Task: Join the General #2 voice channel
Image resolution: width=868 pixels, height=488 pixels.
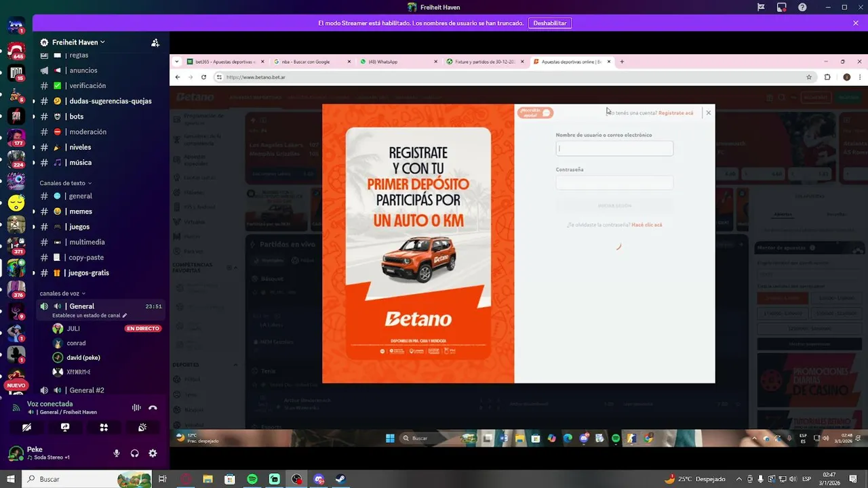Action: click(102, 390)
